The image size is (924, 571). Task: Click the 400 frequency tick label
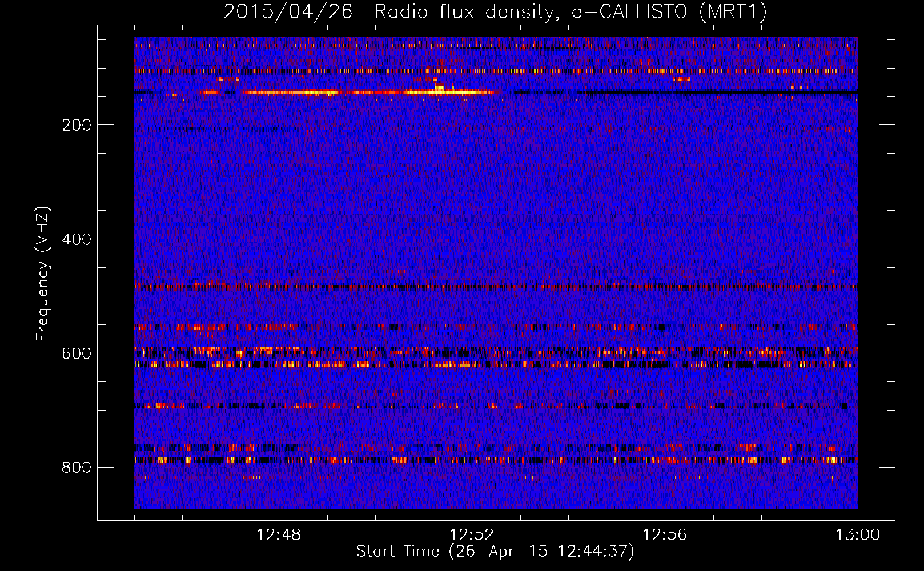(77, 239)
